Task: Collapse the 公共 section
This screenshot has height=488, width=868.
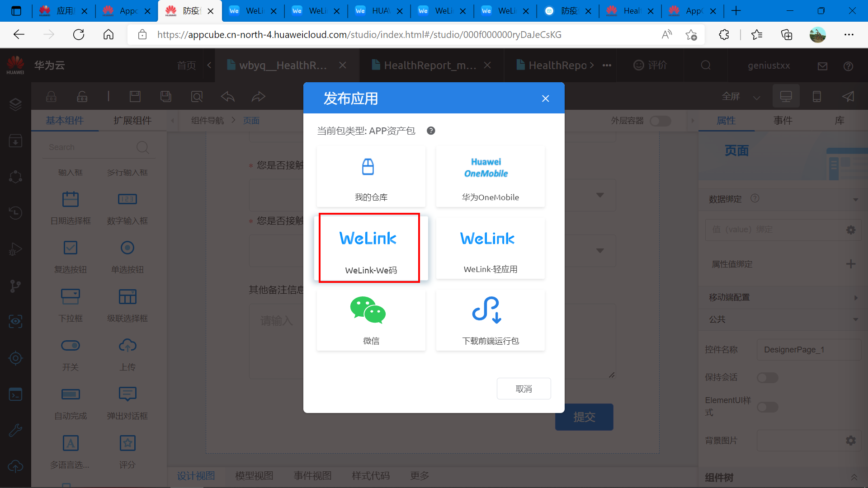Action: coord(855,319)
